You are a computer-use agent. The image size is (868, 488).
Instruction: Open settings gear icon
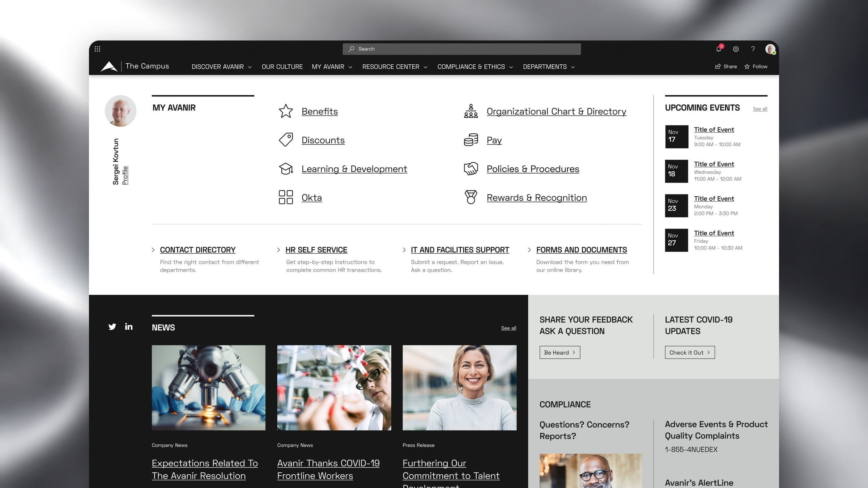coord(736,49)
